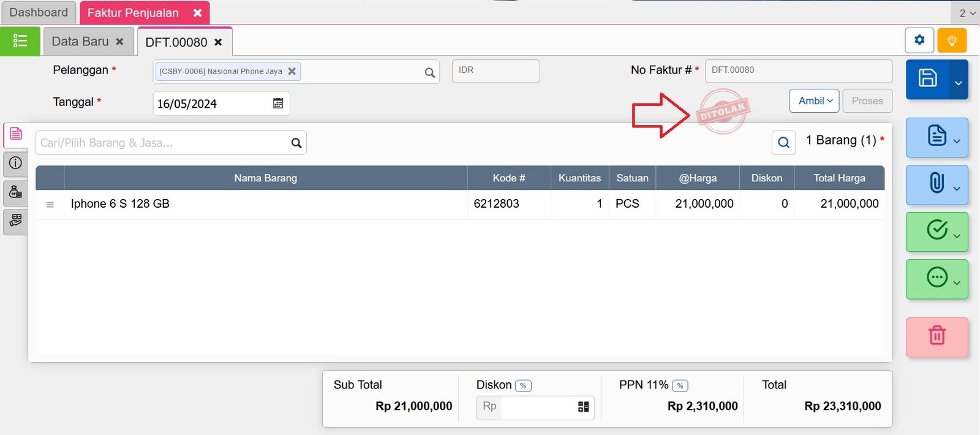Switch to the Data Baru tab
Image resolution: width=980 pixels, height=435 pixels.
[x=80, y=42]
